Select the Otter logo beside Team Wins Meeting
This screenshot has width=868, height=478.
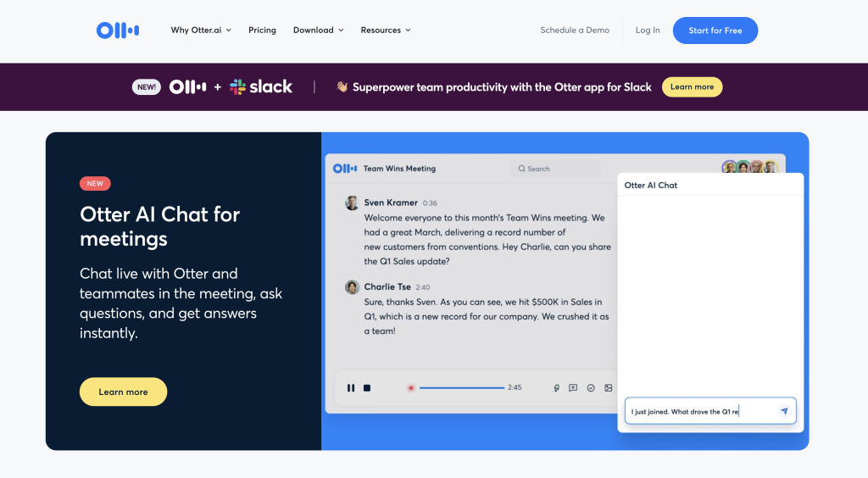tap(344, 168)
